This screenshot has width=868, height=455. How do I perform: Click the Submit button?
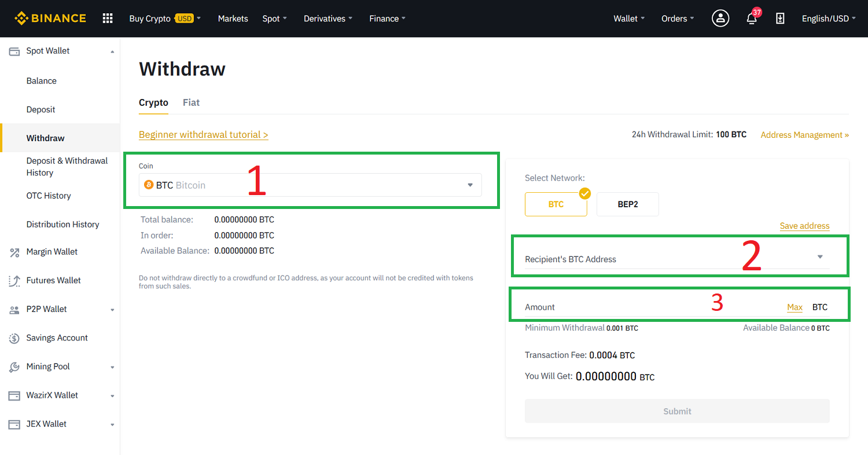point(677,411)
